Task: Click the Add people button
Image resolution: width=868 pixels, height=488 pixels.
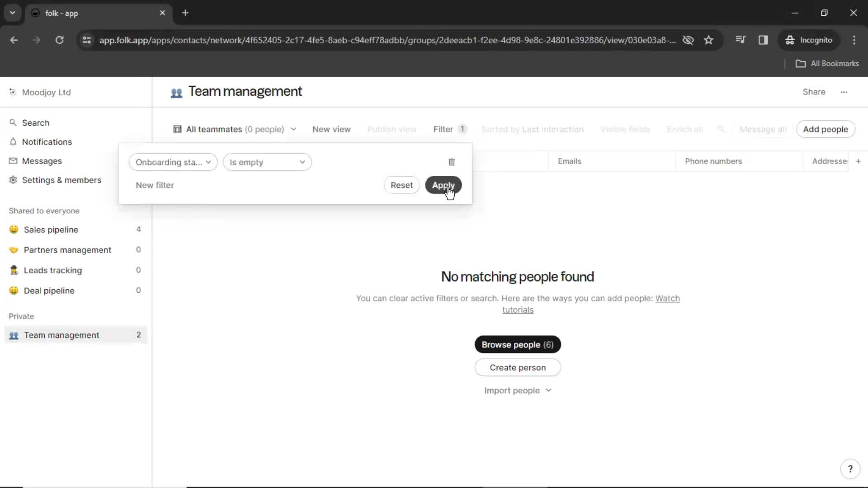Action: [x=825, y=129]
